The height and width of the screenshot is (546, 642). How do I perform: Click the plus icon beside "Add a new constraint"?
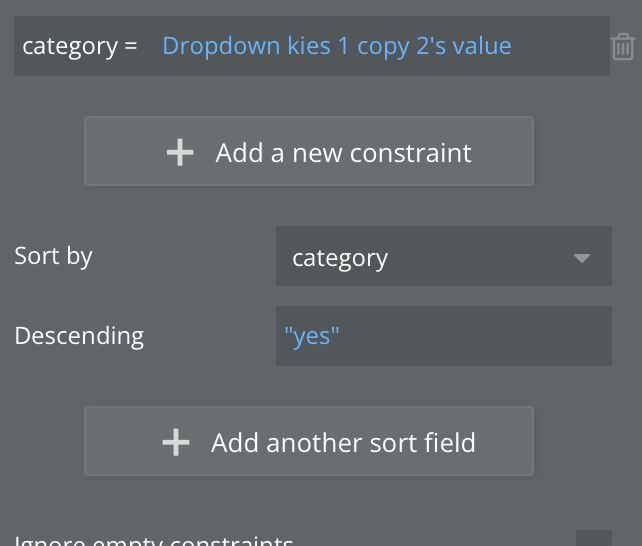180,152
